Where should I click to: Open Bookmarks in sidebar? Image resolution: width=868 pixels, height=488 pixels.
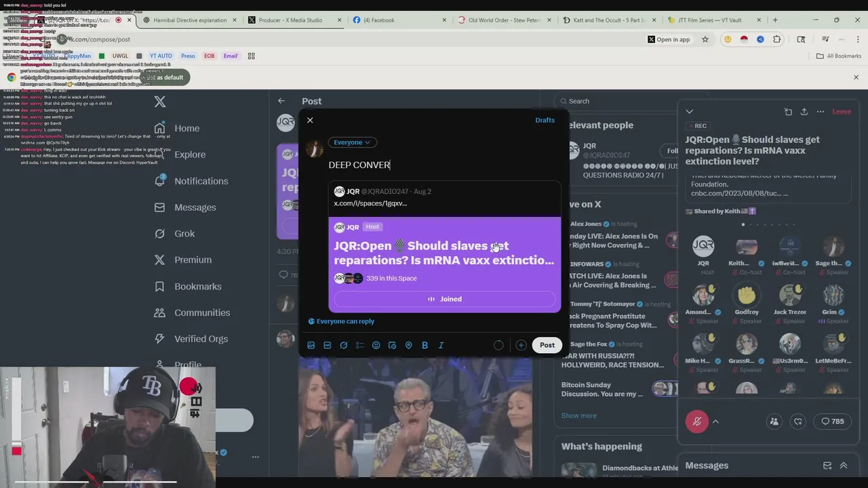tap(187, 286)
